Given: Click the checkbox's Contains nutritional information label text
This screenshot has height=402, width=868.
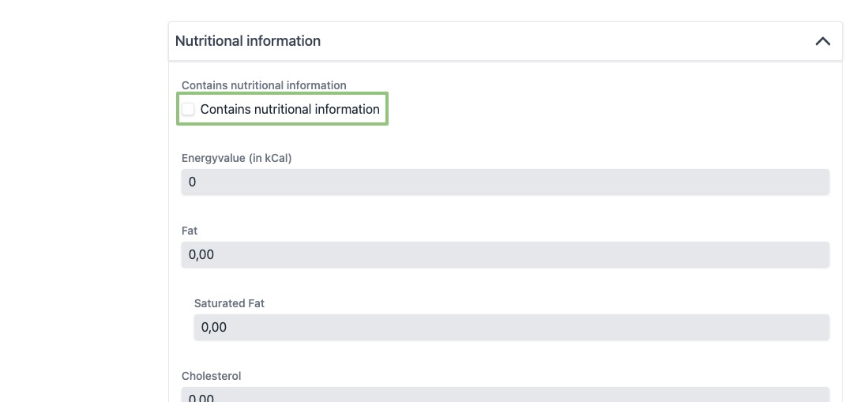Looking at the screenshot, I should pyautogui.click(x=290, y=109).
